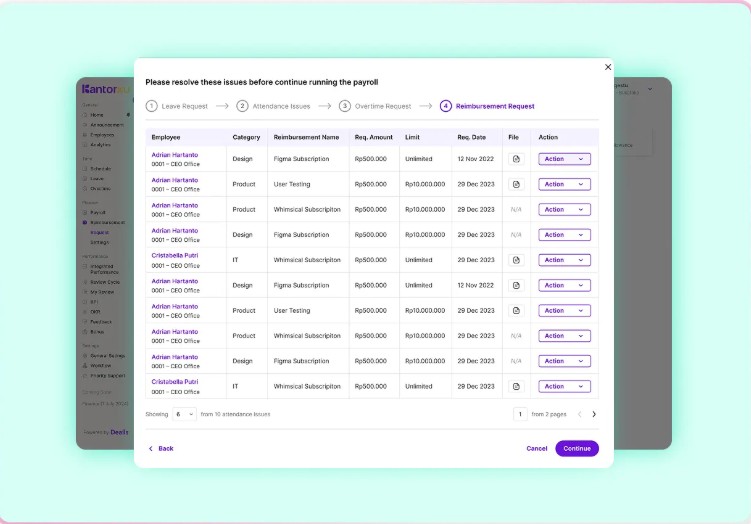Click General Settings icon in background sidebar

[x=85, y=356]
